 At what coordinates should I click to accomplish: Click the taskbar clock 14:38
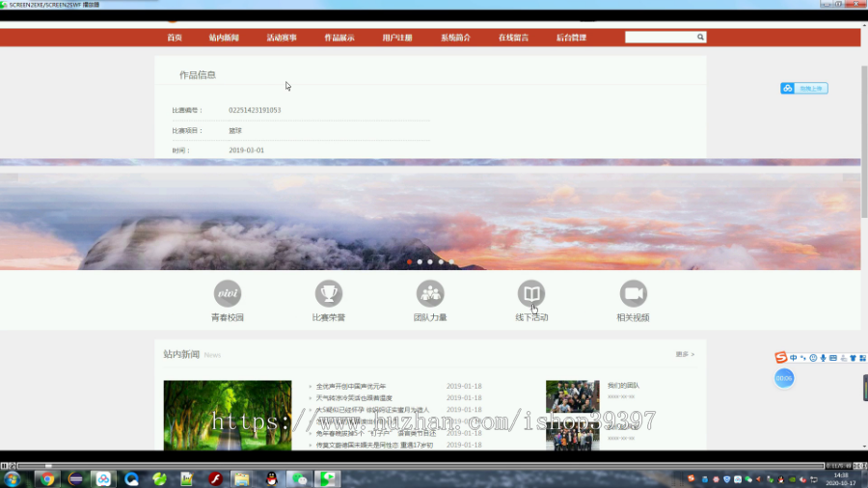pyautogui.click(x=840, y=475)
